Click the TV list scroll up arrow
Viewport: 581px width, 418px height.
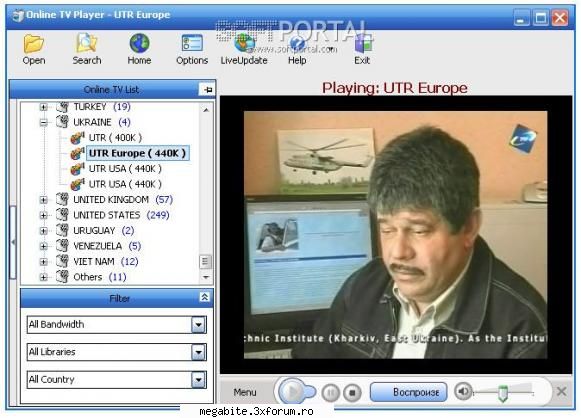206,110
